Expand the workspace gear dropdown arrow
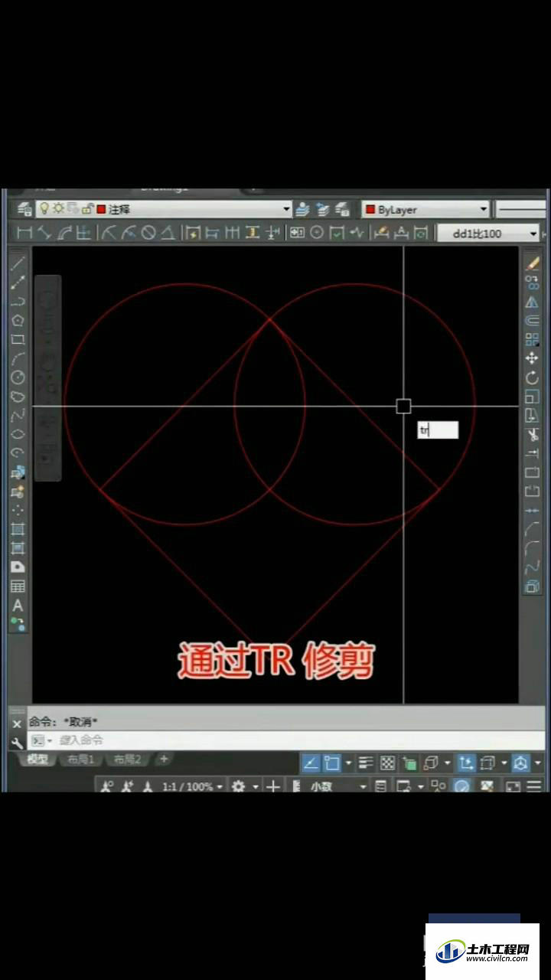Screen dimensions: 551x980 pos(256,786)
